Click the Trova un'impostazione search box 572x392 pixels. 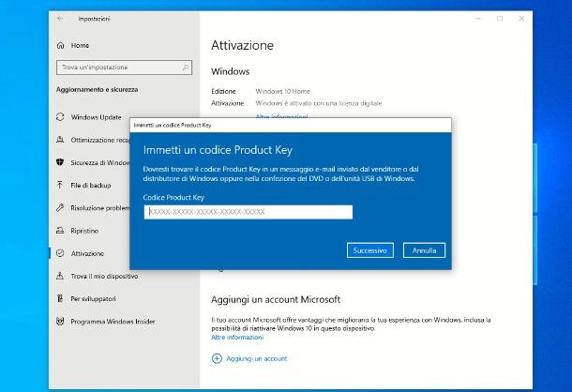124,68
